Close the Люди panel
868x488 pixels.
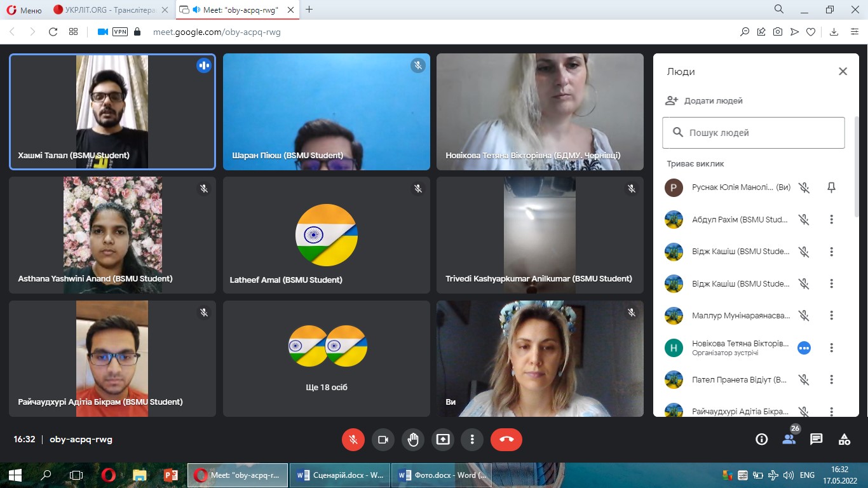[843, 72]
